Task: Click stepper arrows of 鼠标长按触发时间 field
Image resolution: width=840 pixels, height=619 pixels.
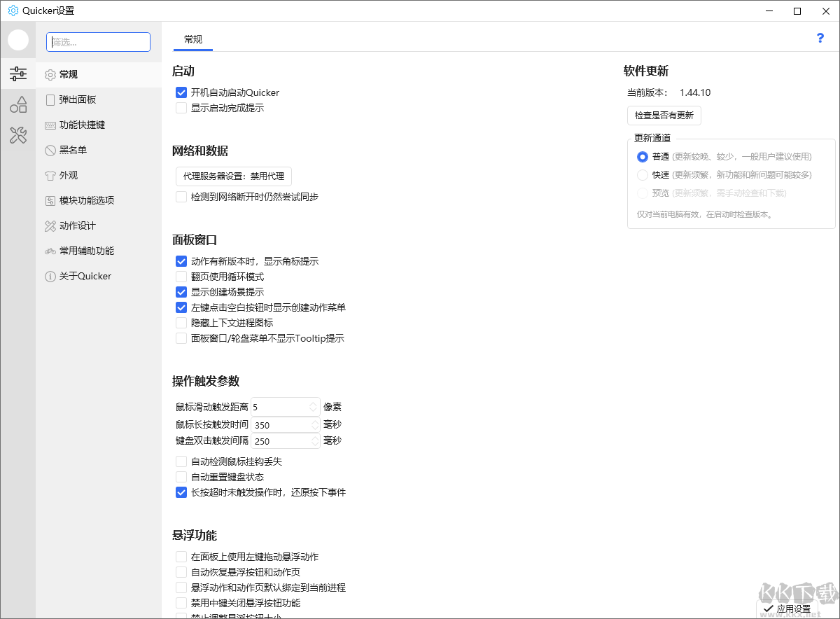Action: [x=316, y=425]
